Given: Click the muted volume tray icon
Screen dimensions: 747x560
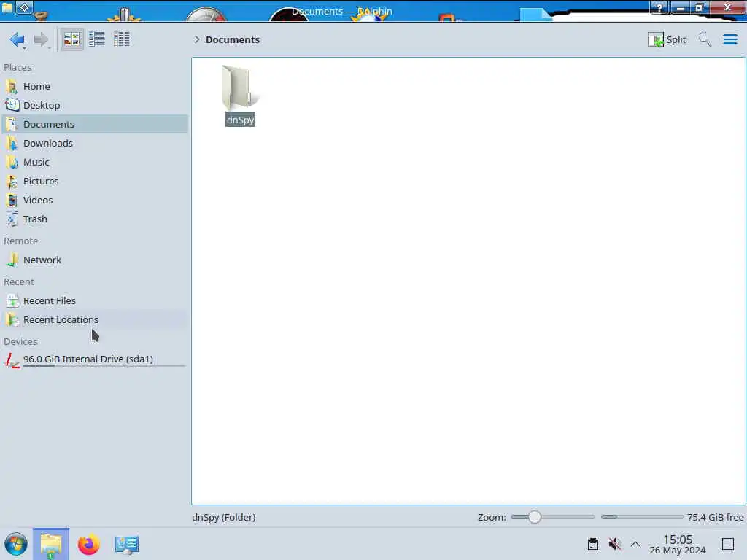Looking at the screenshot, I should coord(614,544).
